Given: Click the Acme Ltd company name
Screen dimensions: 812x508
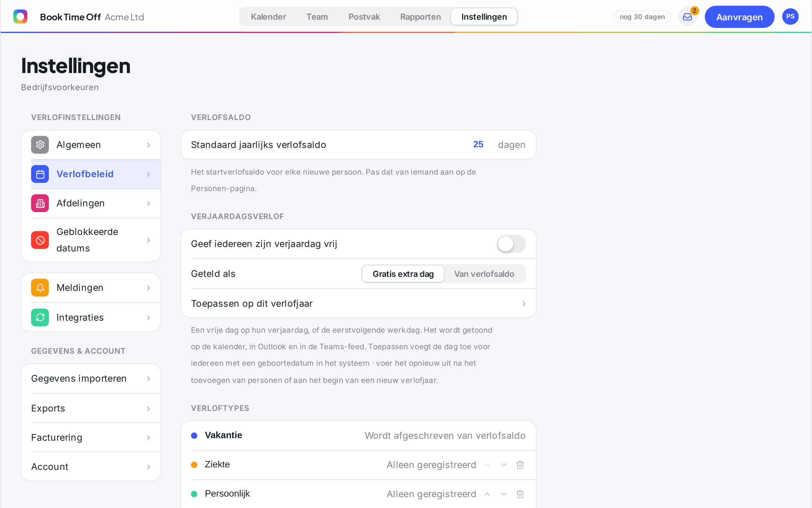Looking at the screenshot, I should [x=124, y=17].
